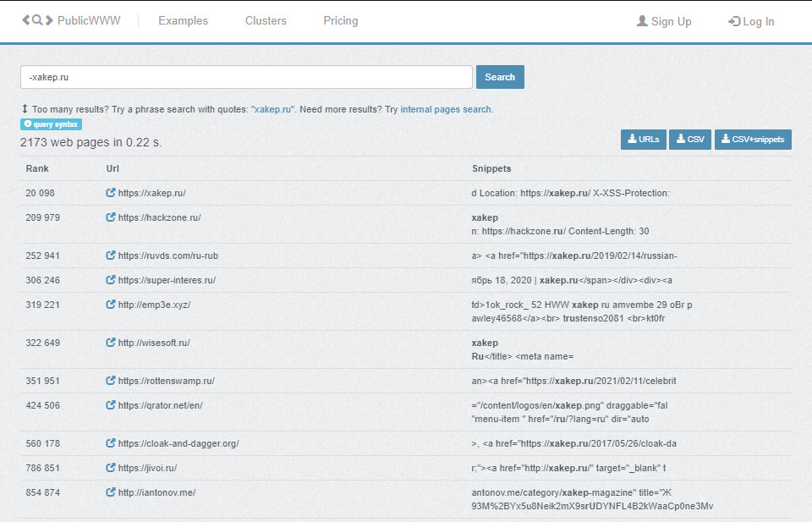Open the PublicWWW home logo
812x522 pixels.
(x=71, y=20)
